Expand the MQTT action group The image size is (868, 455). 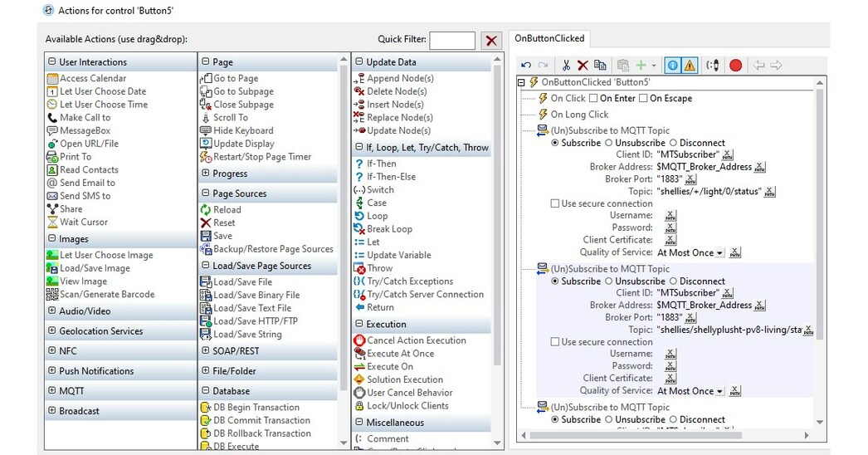pyautogui.click(x=52, y=391)
